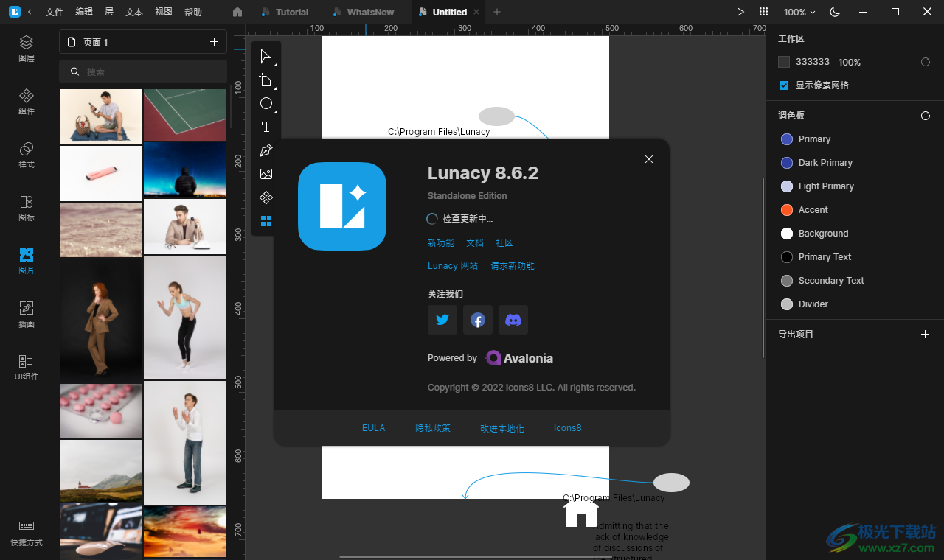Viewport: 944px width, 560px height.
Task: Select the Pen tool
Action: click(x=265, y=150)
